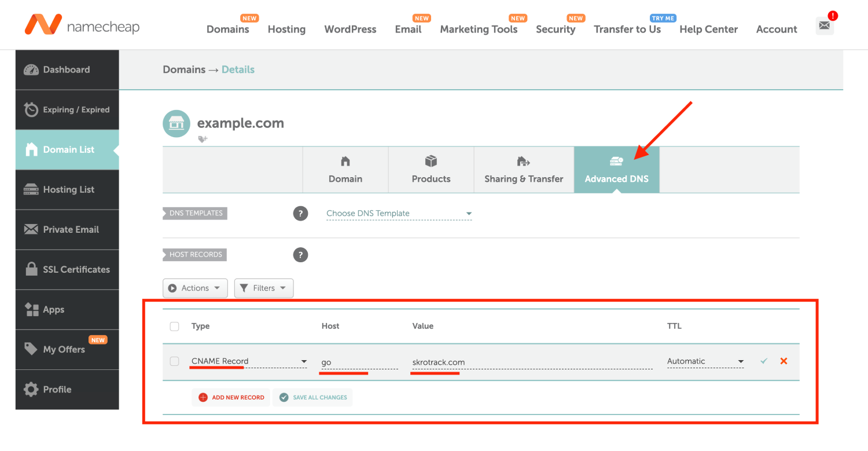Switch to the Advanced DNS tab
Screen dimensions: 868x451
click(616, 170)
